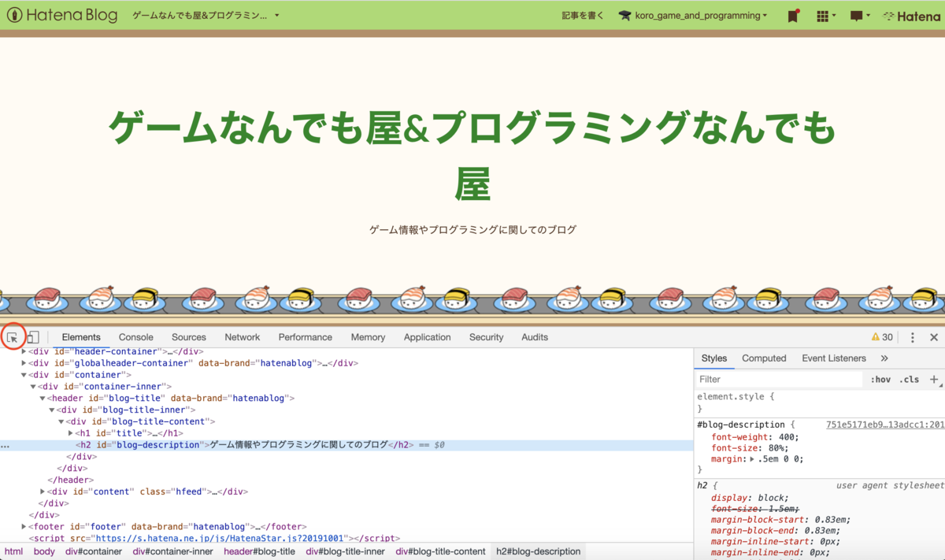Screen dimensions: 945x560
Task: Select div#container breadcrumb
Action: [94, 551]
